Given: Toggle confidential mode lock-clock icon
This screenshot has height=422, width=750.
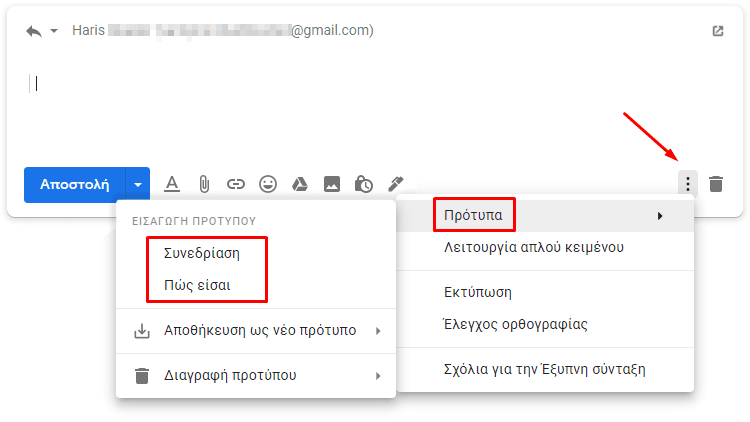Looking at the screenshot, I should click(364, 184).
